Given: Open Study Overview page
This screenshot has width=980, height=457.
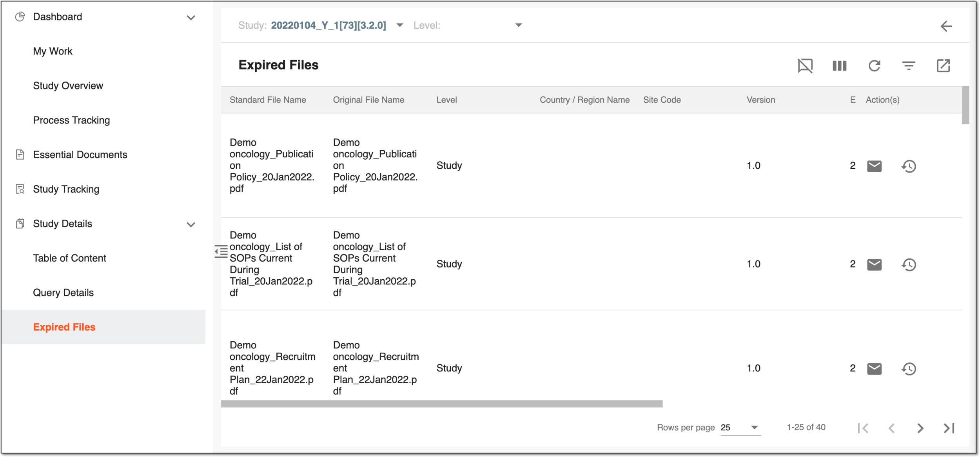Looking at the screenshot, I should coord(68,86).
